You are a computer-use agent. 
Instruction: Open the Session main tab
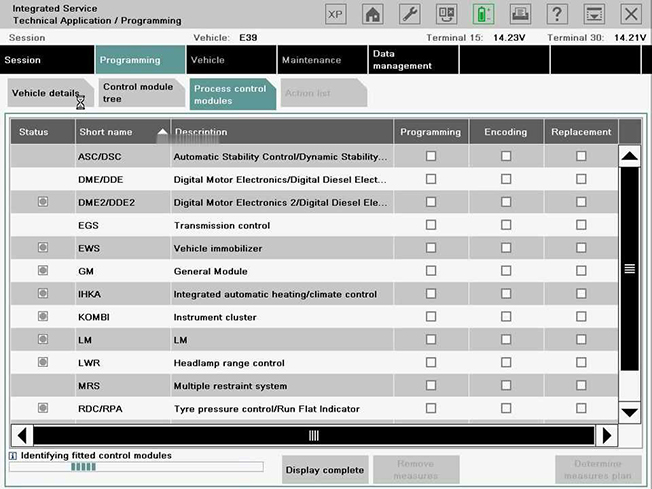(47, 60)
